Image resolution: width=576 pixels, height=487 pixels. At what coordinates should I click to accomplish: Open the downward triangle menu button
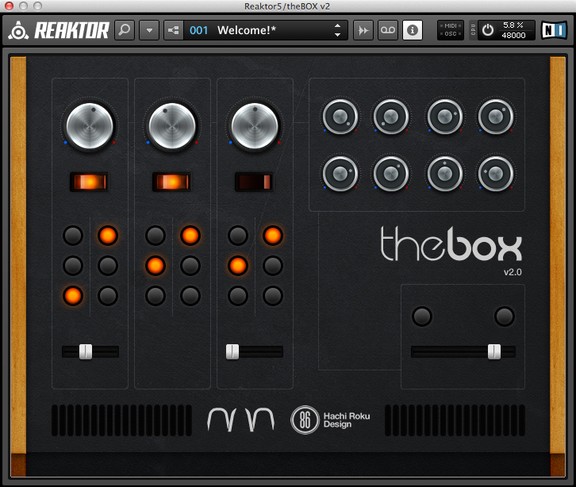tap(149, 30)
